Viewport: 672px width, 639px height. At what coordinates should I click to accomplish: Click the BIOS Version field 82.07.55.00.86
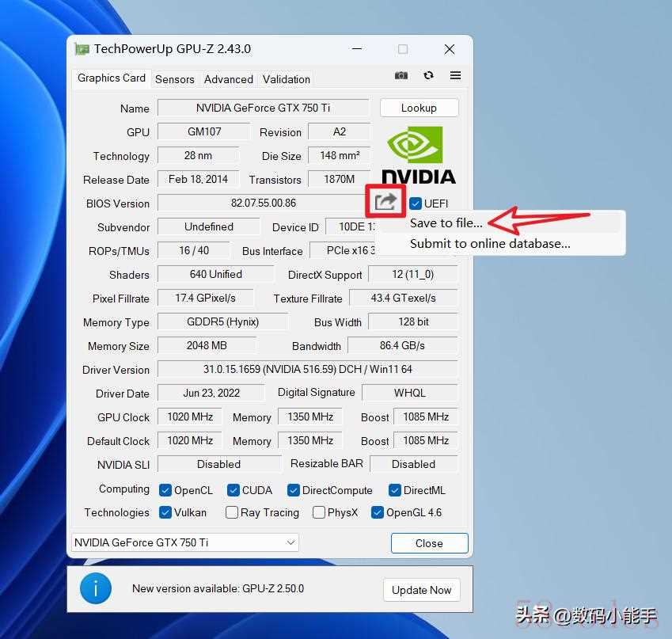click(x=263, y=203)
